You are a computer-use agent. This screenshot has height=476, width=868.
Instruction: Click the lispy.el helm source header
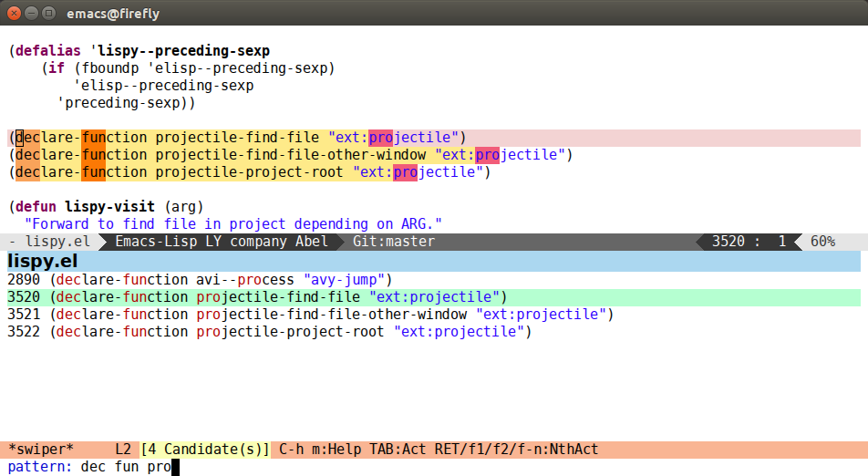[433, 261]
